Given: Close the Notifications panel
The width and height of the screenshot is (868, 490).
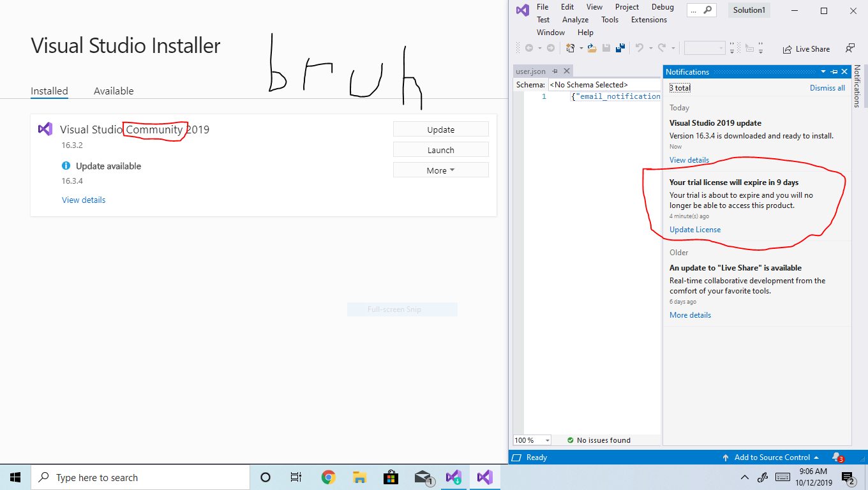Looking at the screenshot, I should coord(844,72).
